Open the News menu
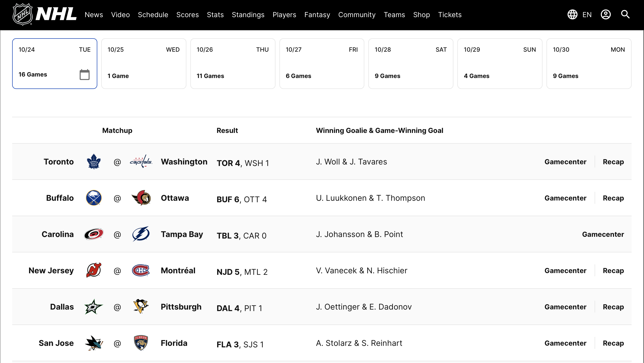 (94, 15)
